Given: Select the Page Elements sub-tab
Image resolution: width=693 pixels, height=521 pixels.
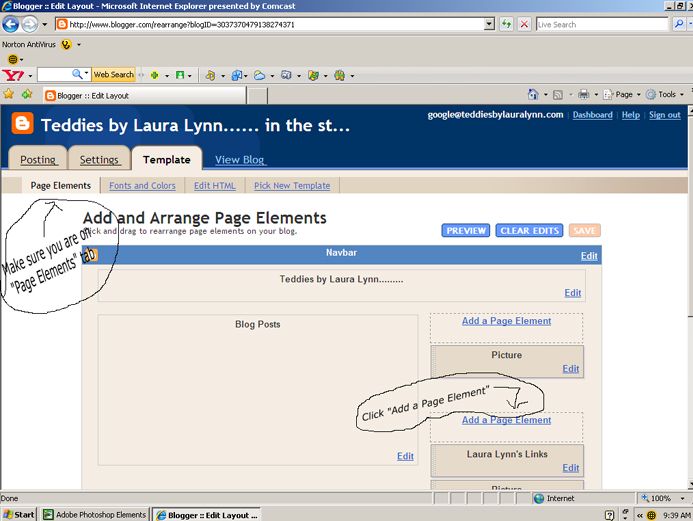Looking at the screenshot, I should 61,186.
